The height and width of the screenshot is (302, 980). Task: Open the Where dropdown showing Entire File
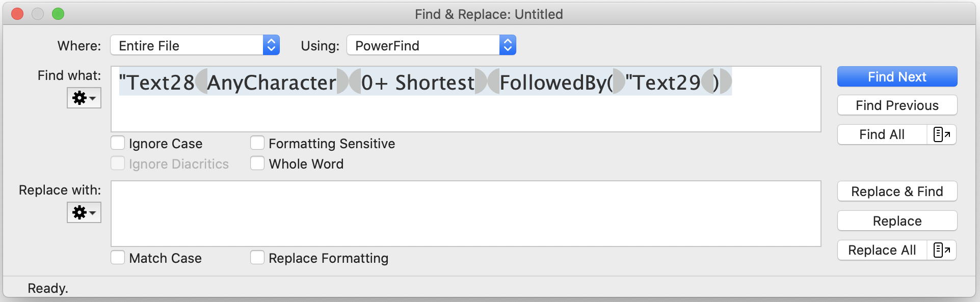(195, 45)
